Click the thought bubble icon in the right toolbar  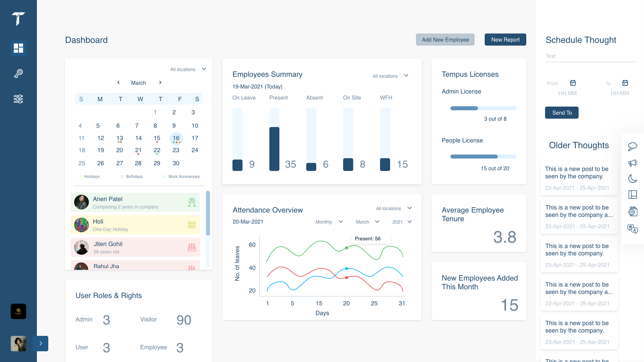point(633,146)
